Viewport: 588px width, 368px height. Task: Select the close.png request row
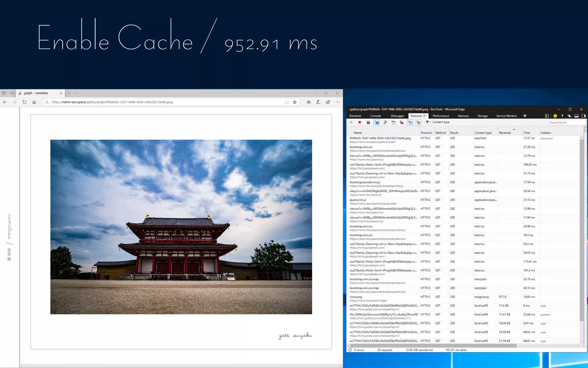click(463, 298)
